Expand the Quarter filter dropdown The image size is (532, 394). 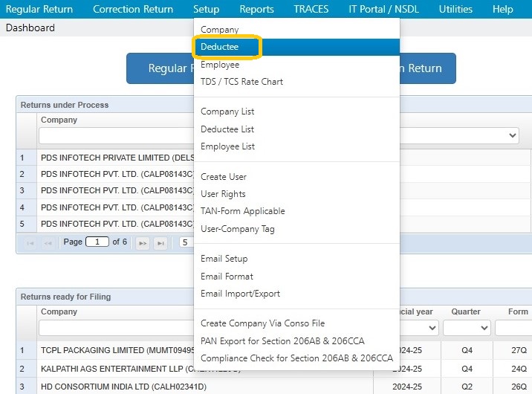[467, 328]
